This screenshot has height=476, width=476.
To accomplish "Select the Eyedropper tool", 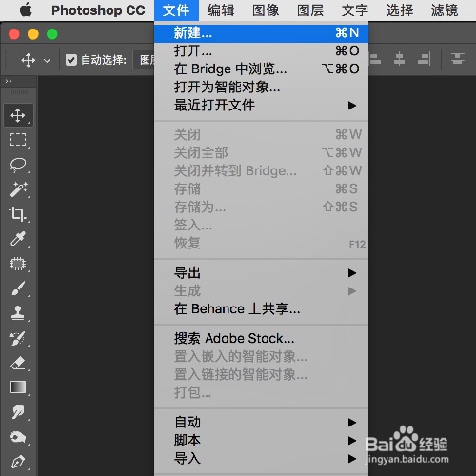I will coord(18,239).
